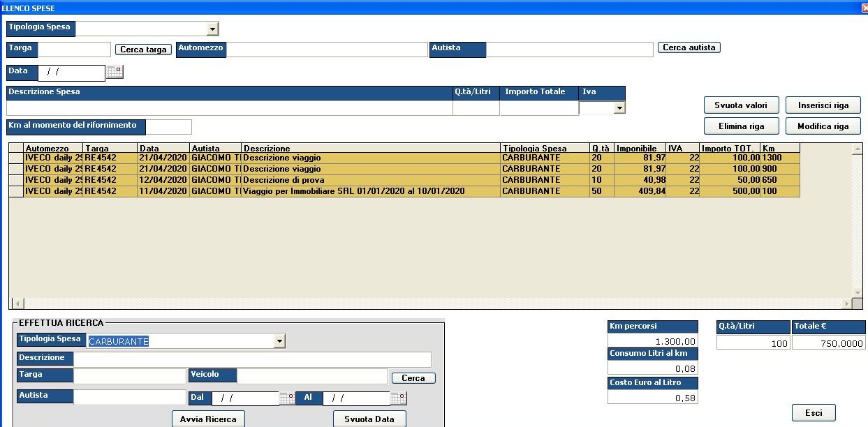Click the grid's horizontal scrollbar left arrow

18,304
